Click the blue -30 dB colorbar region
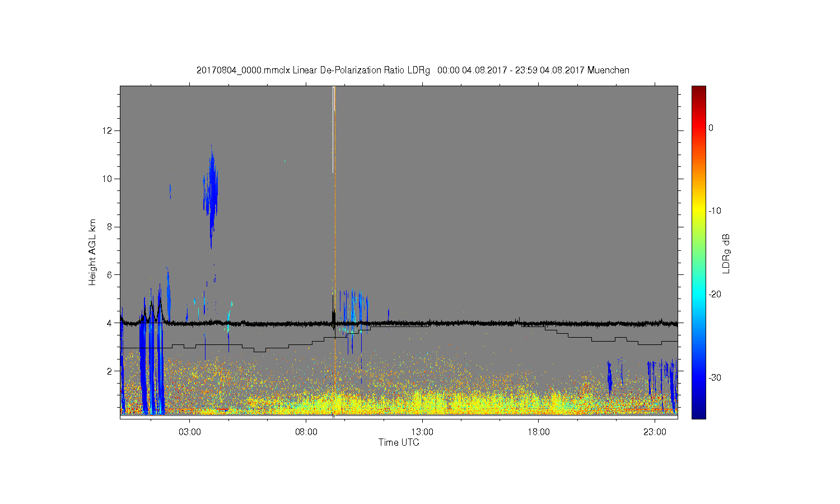840x504 pixels. tap(698, 377)
